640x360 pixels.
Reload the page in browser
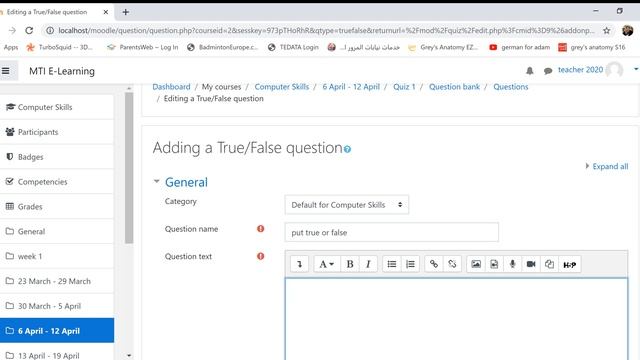pyautogui.click(x=29, y=30)
